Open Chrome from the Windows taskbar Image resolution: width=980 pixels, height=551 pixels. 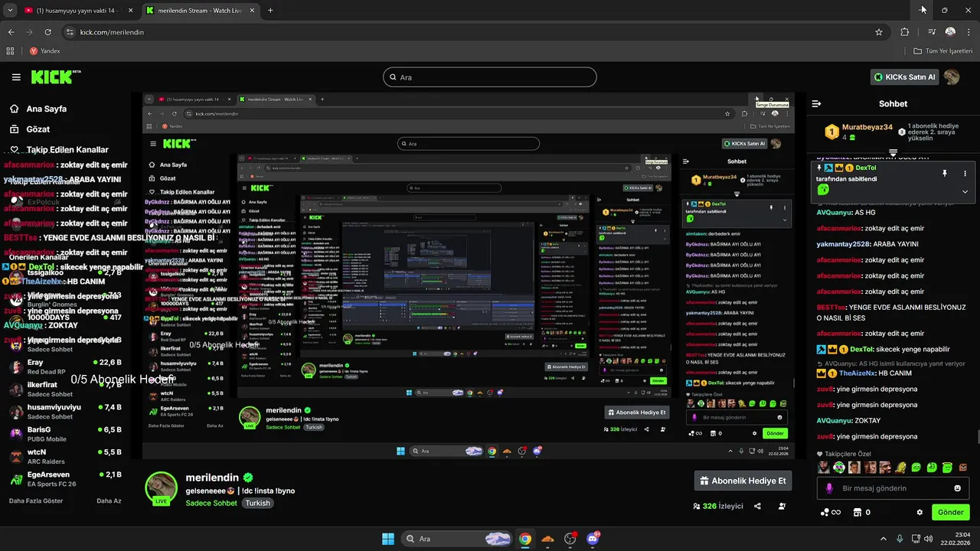[x=525, y=539]
